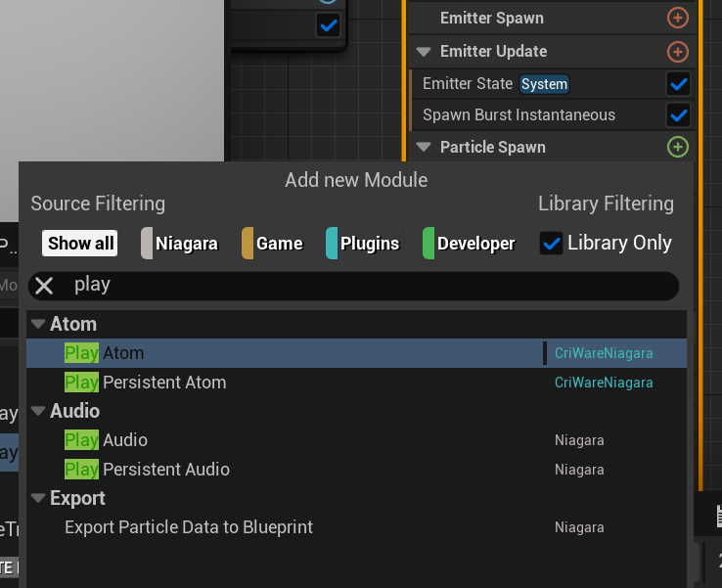Clear the search with the X icon
This screenshot has height=588, width=722.
(44, 286)
